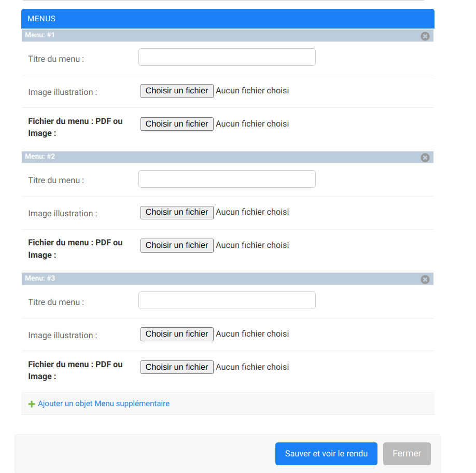
Task: Choose PDF or image file for Menu #1
Action: point(177,124)
